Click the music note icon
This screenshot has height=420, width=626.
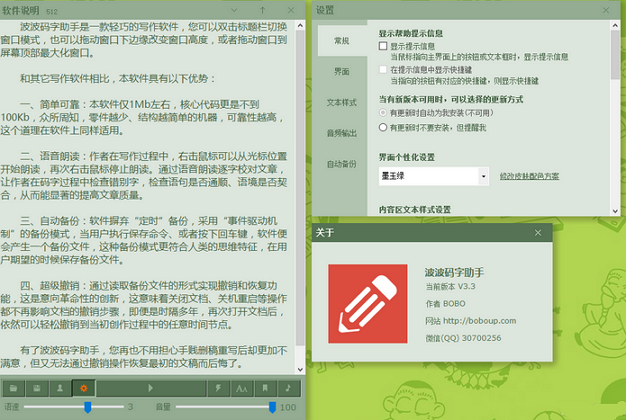tap(288, 388)
